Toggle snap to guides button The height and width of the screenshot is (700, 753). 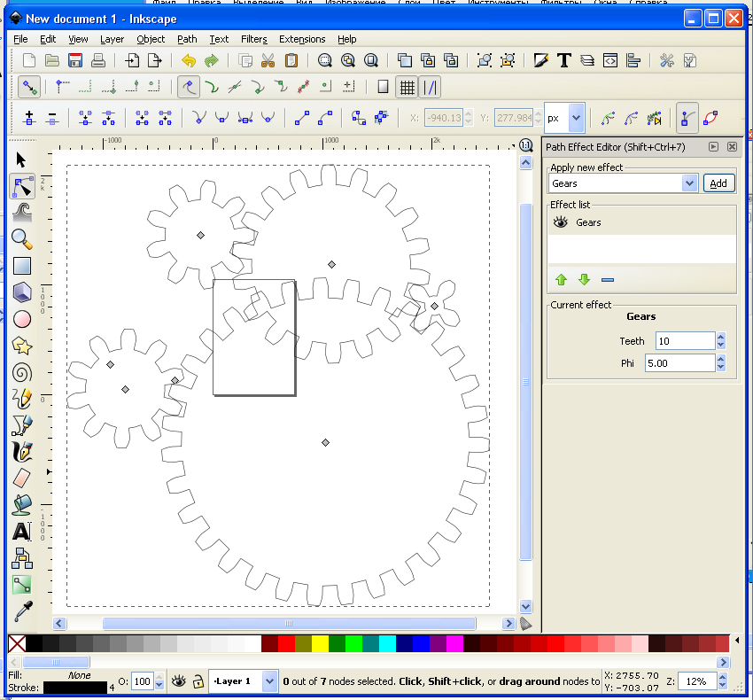[430, 88]
